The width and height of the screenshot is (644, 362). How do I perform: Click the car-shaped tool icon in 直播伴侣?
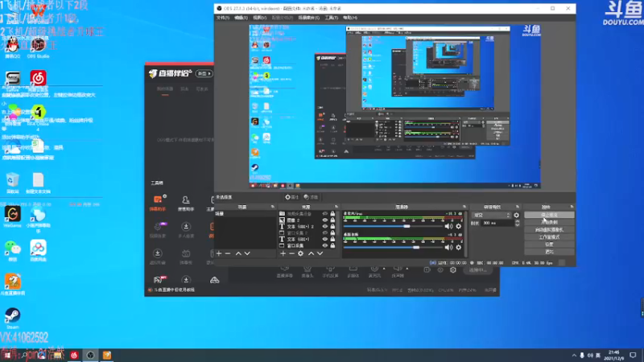(214, 280)
